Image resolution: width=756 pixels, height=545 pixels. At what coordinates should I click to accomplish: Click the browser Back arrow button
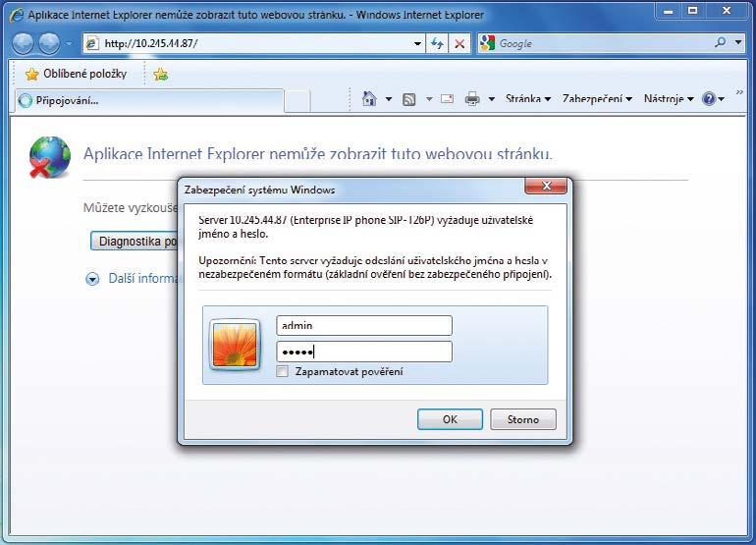[x=23, y=44]
